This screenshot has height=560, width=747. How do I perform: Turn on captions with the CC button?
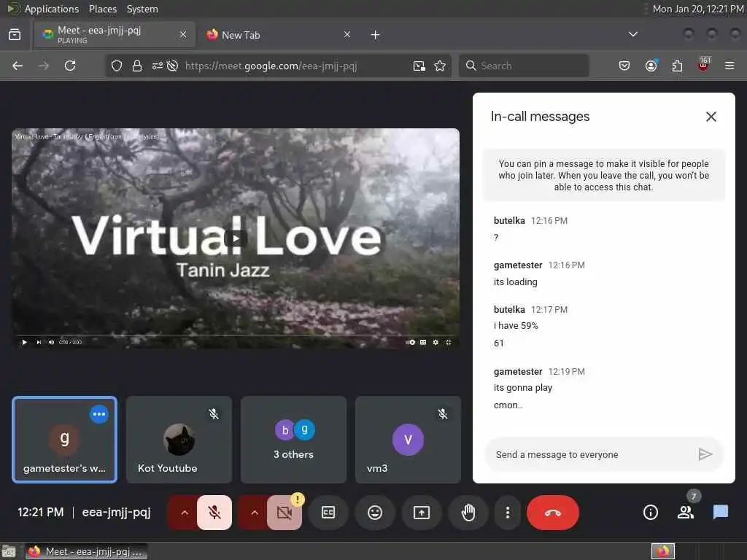pyautogui.click(x=328, y=513)
